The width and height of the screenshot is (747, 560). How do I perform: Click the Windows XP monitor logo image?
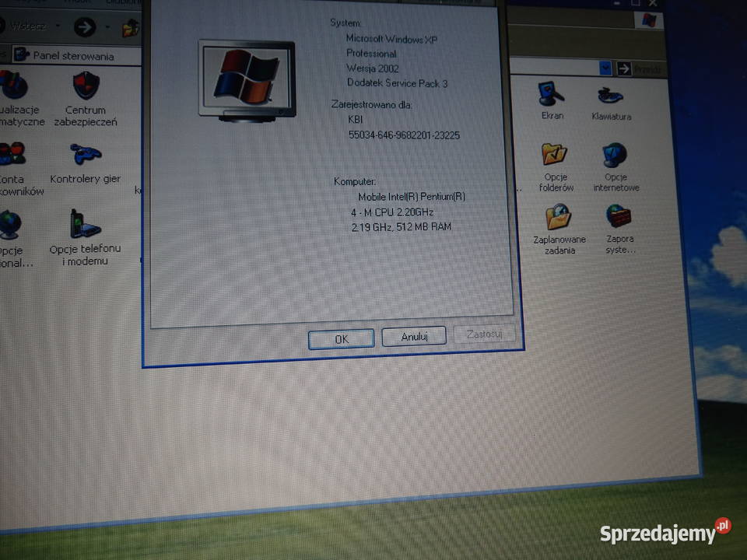click(x=247, y=81)
